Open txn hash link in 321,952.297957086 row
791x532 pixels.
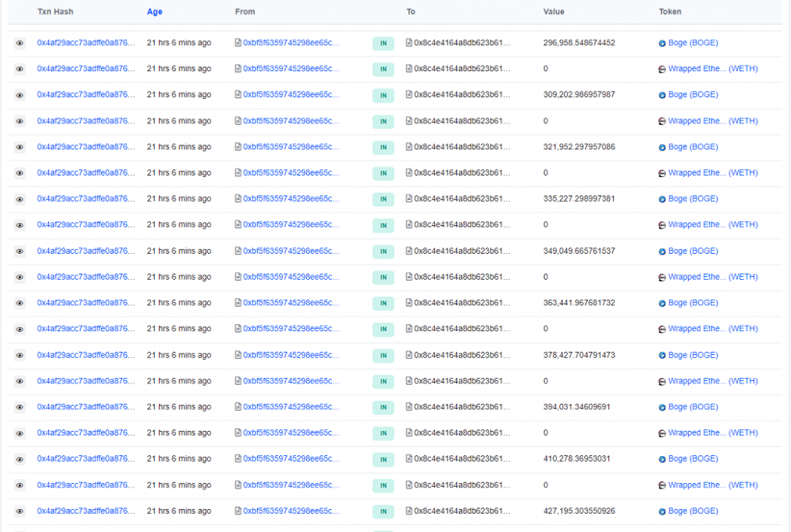[x=85, y=147]
